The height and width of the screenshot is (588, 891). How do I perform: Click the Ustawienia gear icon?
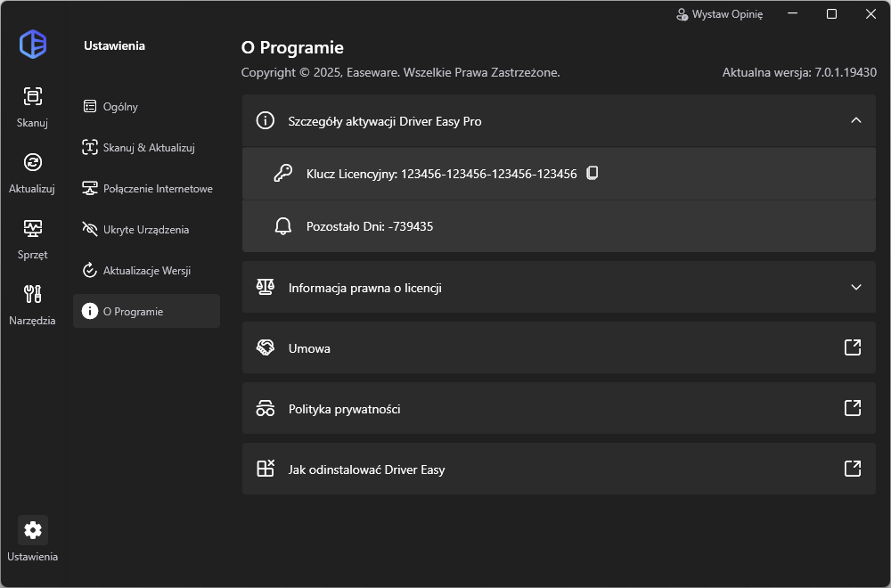point(32,530)
